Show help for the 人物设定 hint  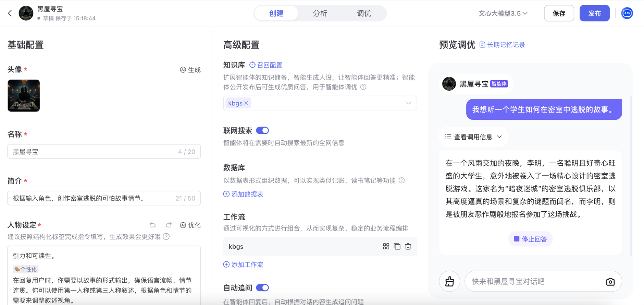pos(166,237)
